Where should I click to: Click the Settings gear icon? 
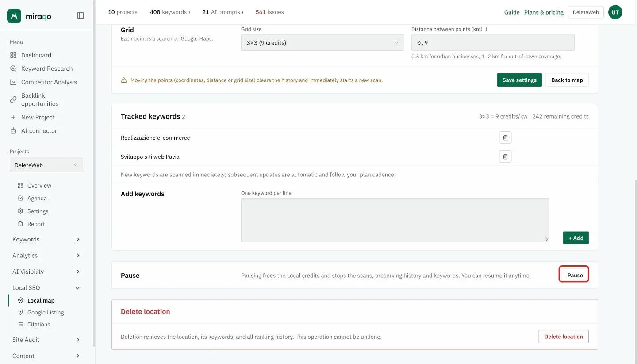point(20,211)
